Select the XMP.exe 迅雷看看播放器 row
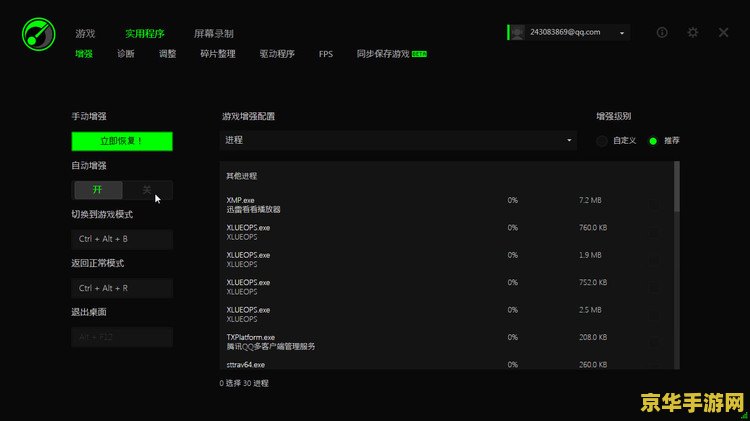This screenshot has height=421, width=750. point(447,205)
